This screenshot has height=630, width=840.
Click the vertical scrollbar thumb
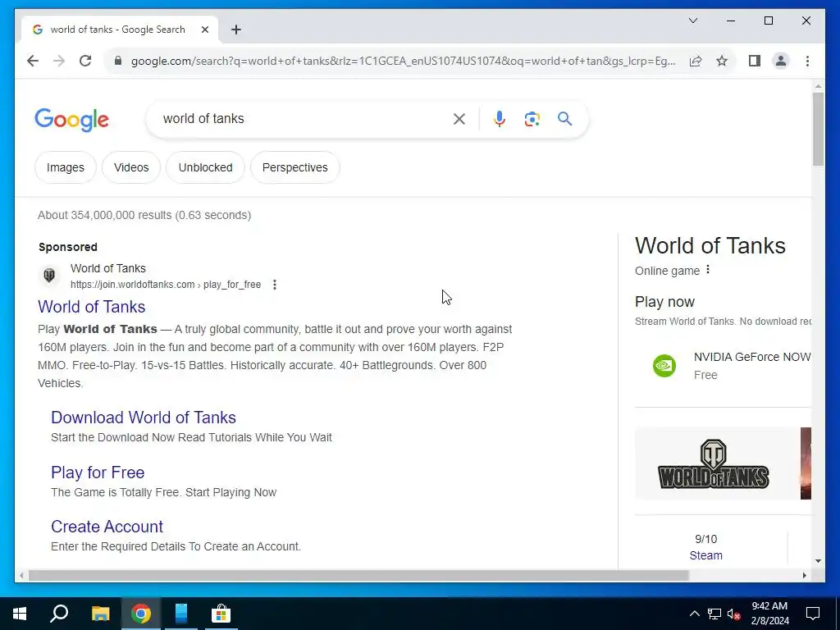pos(818,129)
